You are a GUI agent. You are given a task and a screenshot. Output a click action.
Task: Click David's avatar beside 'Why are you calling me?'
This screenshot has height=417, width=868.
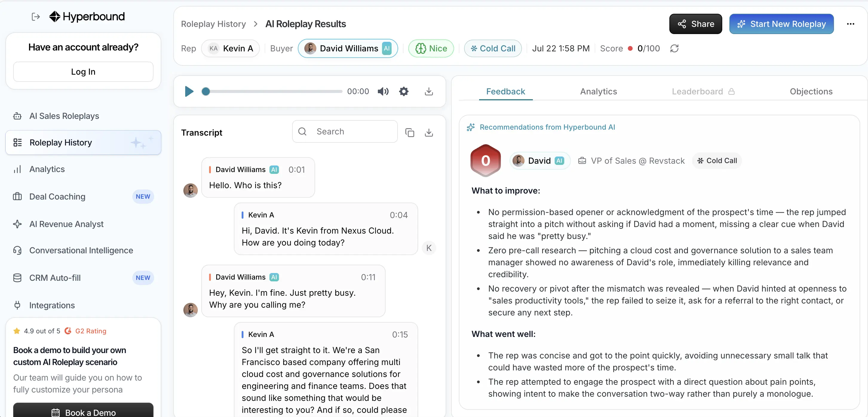[x=190, y=309]
